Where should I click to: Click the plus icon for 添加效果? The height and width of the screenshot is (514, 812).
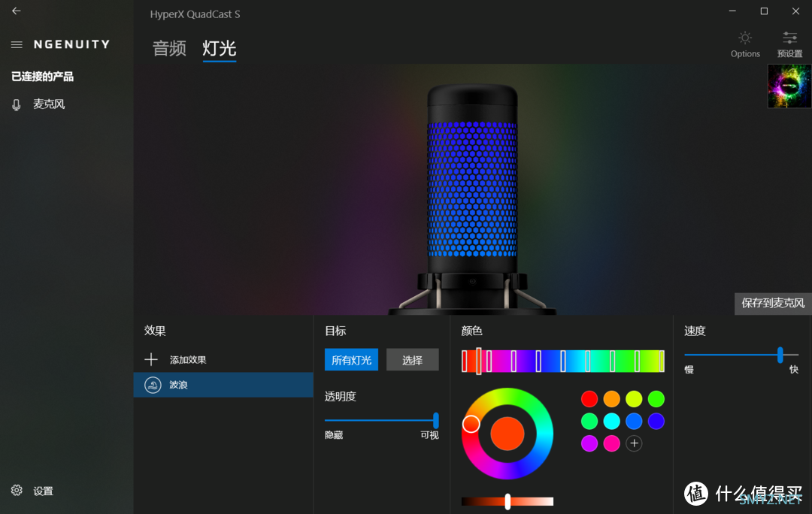click(151, 359)
